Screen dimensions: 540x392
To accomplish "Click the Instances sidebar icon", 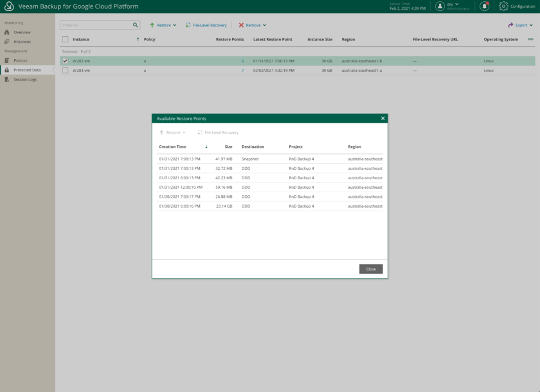I will [x=7, y=42].
